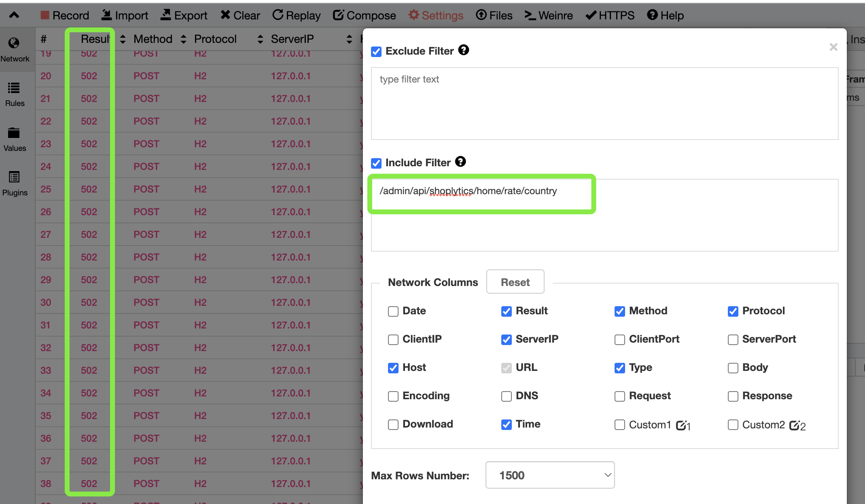Open the Plugins sidebar panel
Viewport: 865px width, 504px height.
tap(15, 183)
